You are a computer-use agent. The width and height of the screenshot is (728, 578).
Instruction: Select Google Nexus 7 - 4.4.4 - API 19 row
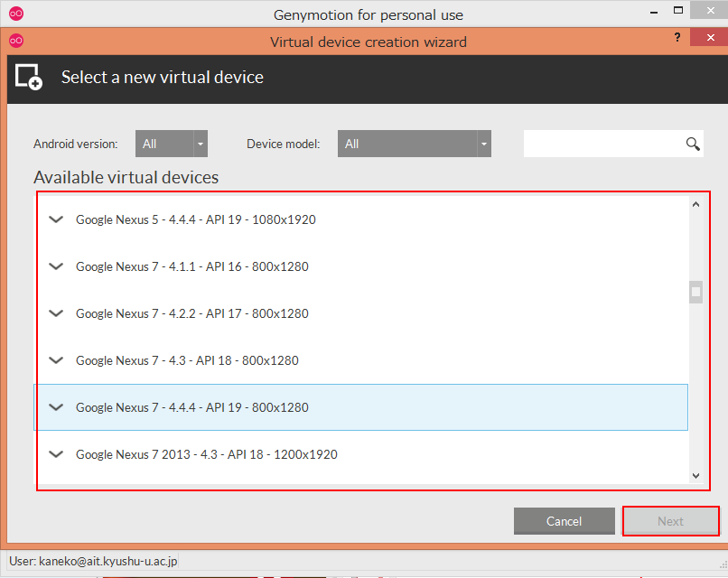tap(360, 407)
